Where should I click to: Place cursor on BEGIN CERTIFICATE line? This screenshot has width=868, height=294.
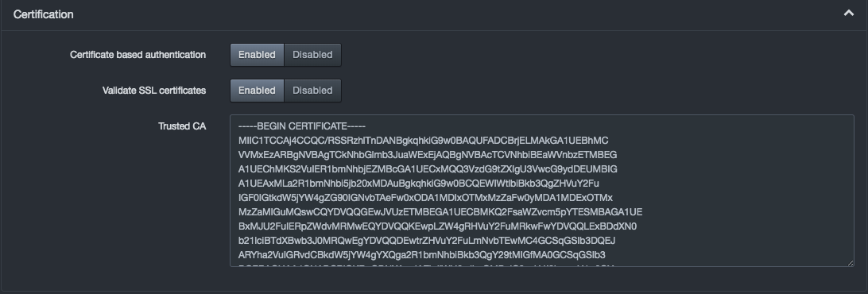[302, 126]
